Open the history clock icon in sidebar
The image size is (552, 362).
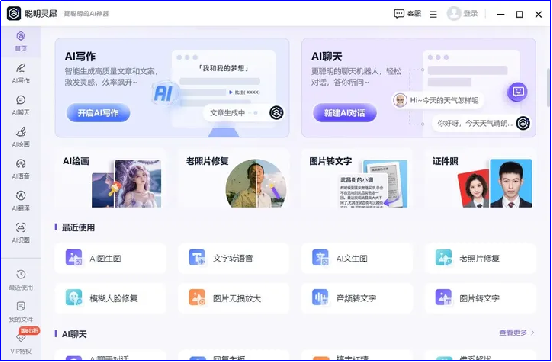point(20,274)
